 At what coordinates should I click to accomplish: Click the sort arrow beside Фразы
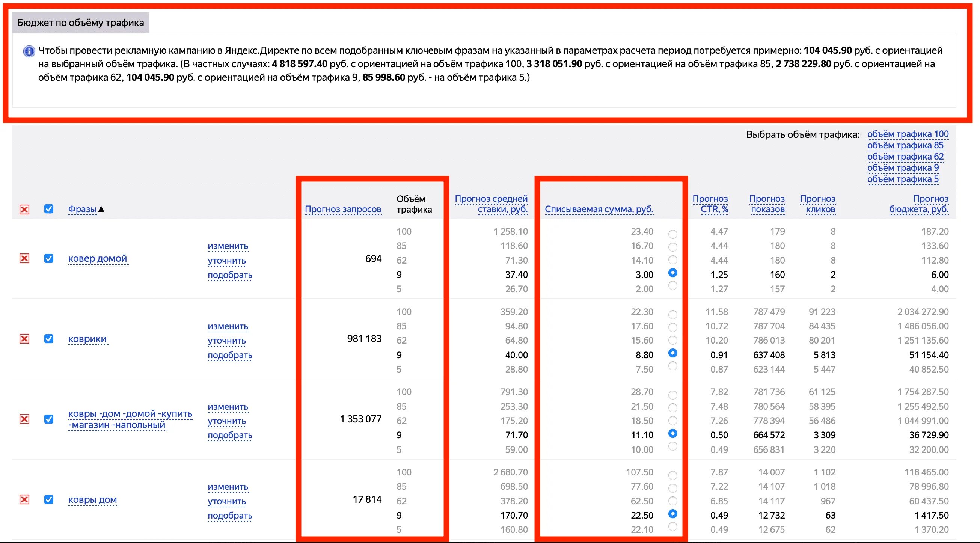[101, 209]
